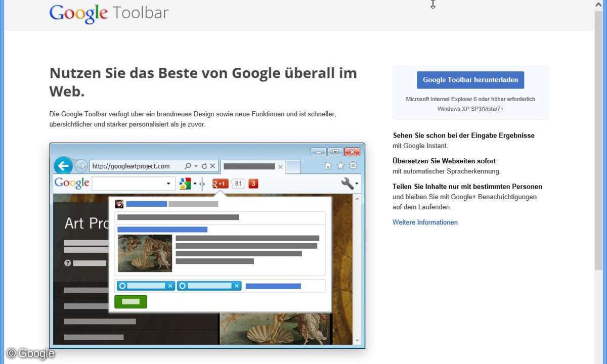Click the Google search button icon on toolbar
Image resolution: width=607 pixels, height=364 pixels.
[x=185, y=184]
